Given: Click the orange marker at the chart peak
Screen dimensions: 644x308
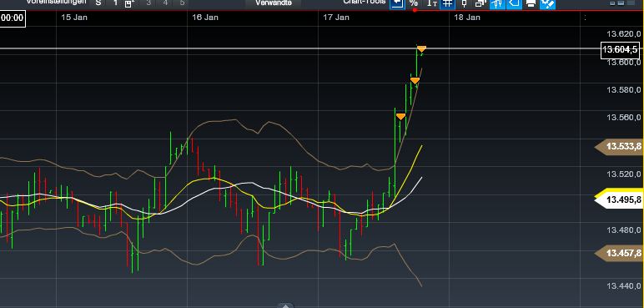Looking at the screenshot, I should tap(421, 49).
